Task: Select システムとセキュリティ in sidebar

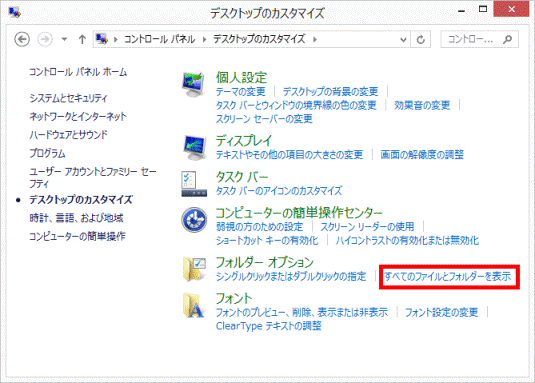Action: 68,98
